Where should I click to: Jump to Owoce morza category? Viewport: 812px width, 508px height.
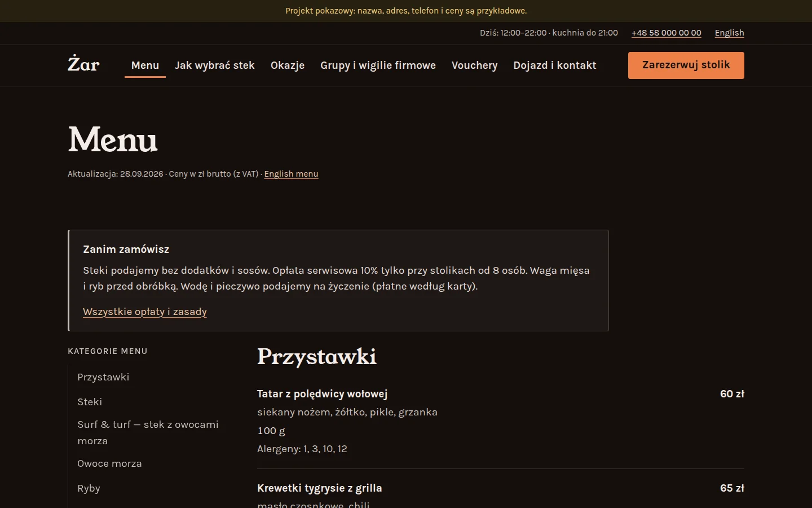coord(109,463)
